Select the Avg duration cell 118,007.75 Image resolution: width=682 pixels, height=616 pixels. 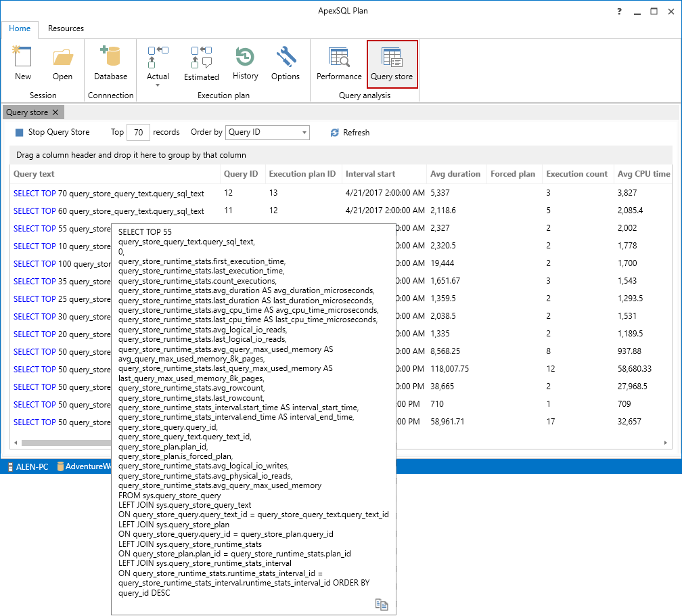tap(450, 369)
